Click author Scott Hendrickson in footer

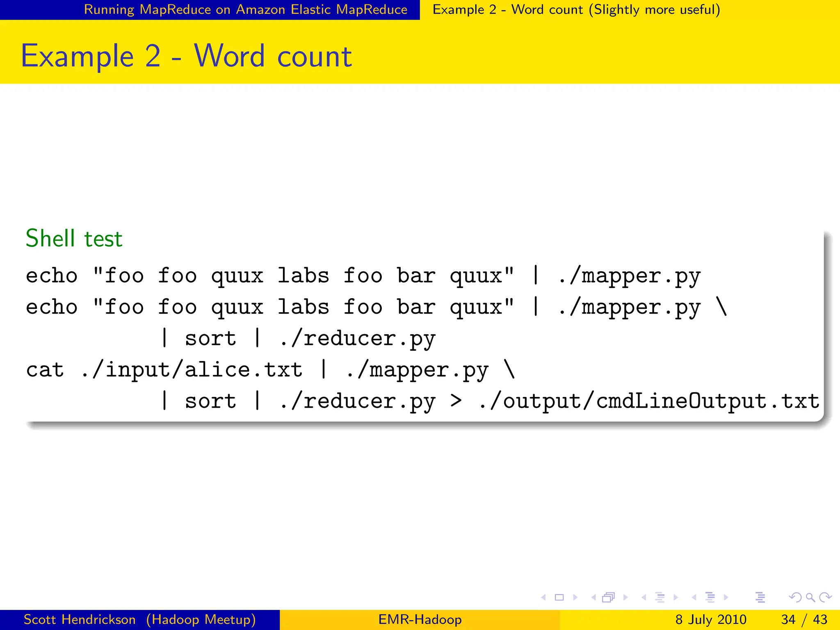pyautogui.click(x=80, y=619)
